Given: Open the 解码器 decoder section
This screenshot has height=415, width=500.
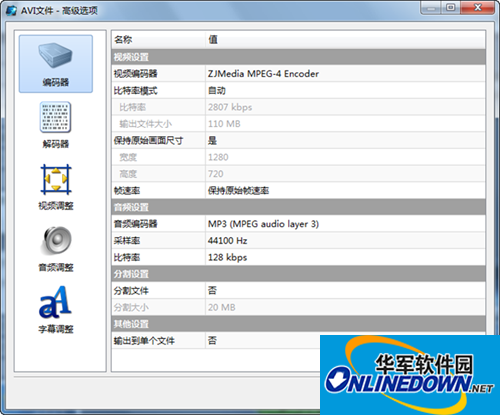Looking at the screenshot, I should (x=55, y=125).
